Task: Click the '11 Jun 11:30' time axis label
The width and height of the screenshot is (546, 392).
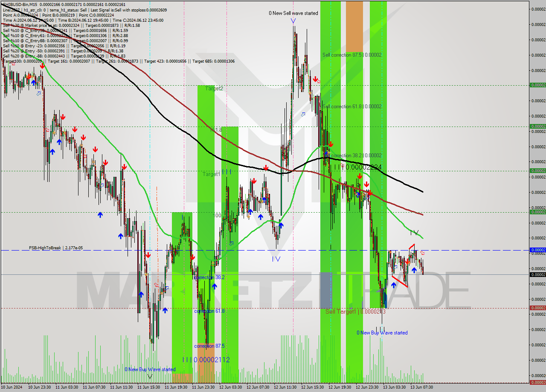Action: click(x=122, y=387)
